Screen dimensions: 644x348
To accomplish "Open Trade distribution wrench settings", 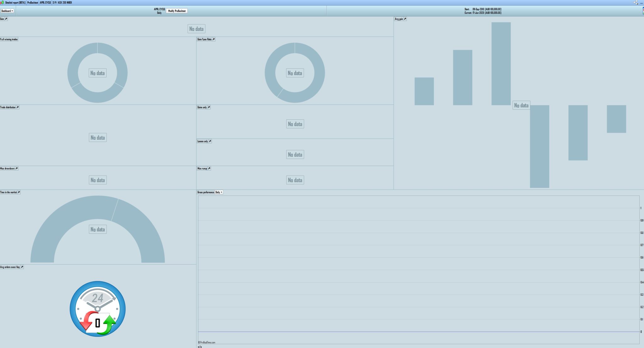I will [18, 107].
